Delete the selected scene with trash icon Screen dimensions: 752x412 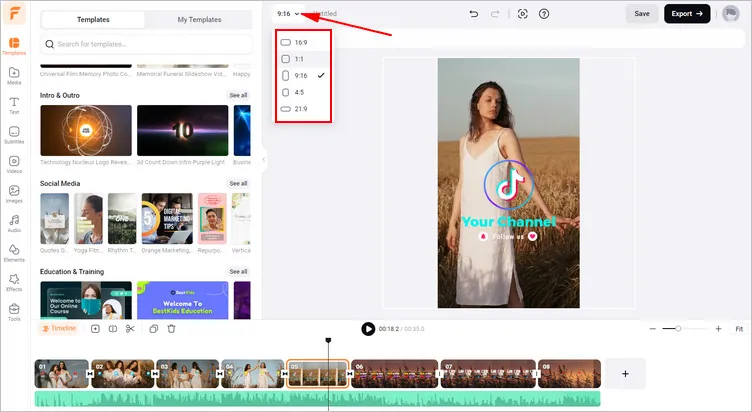coord(171,329)
